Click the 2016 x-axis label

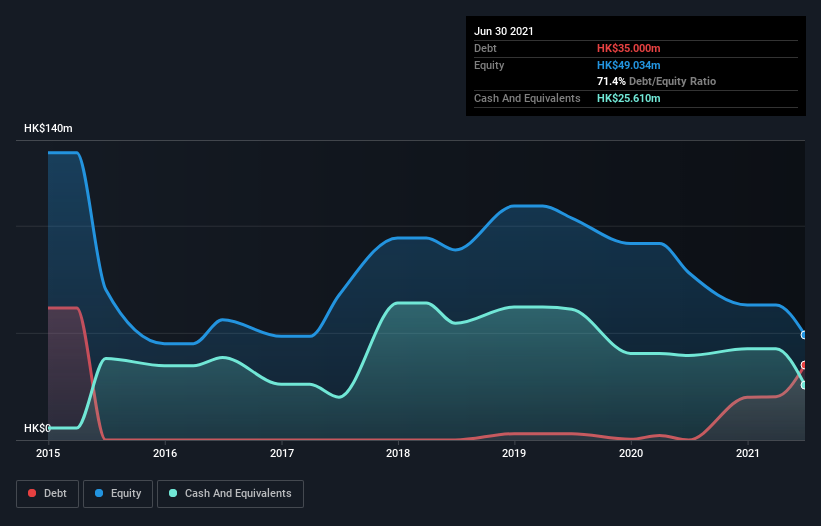coord(165,454)
